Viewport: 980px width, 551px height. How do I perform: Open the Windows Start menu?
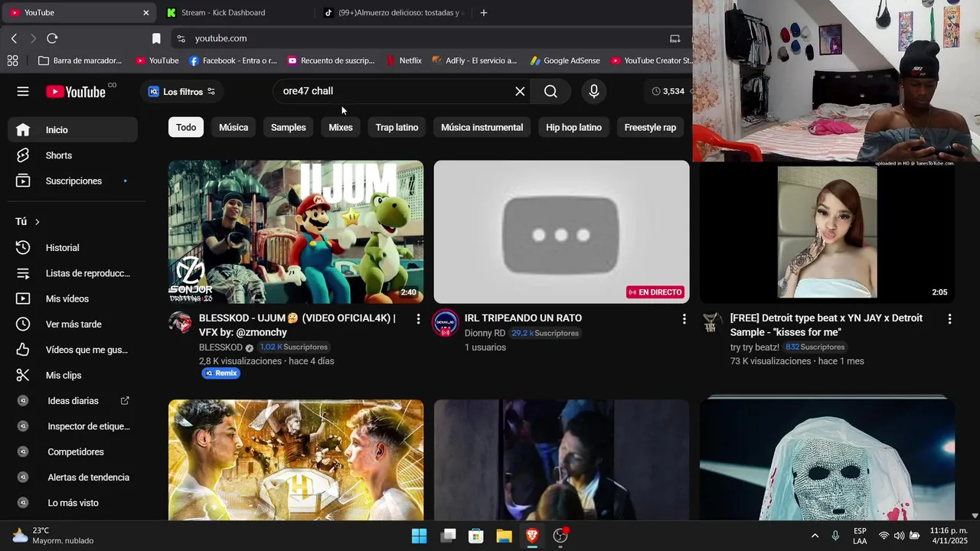(x=419, y=536)
